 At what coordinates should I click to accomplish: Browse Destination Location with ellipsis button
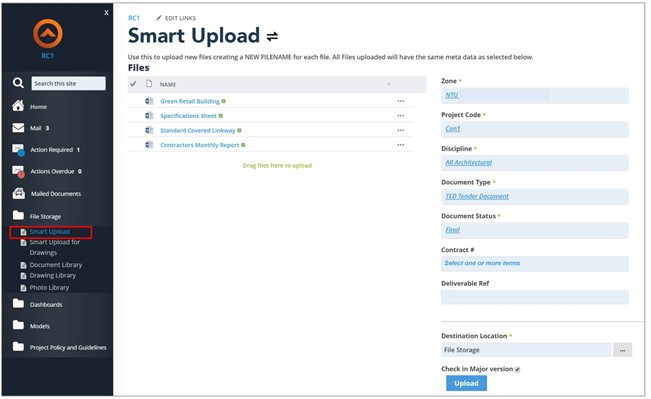click(622, 350)
